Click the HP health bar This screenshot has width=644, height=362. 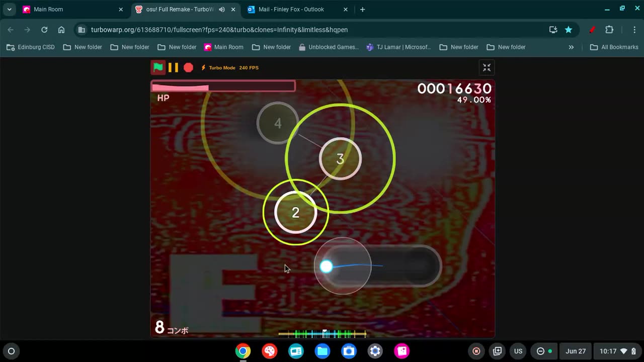[x=223, y=86]
